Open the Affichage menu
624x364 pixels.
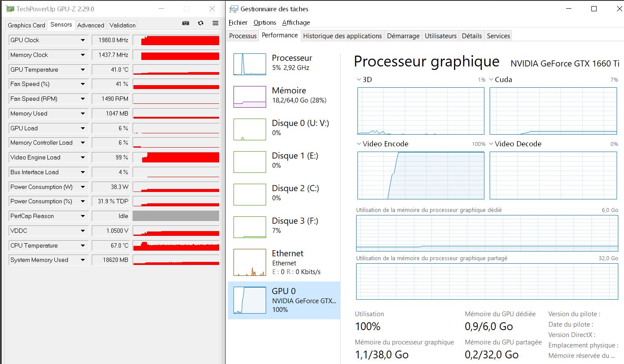(296, 23)
